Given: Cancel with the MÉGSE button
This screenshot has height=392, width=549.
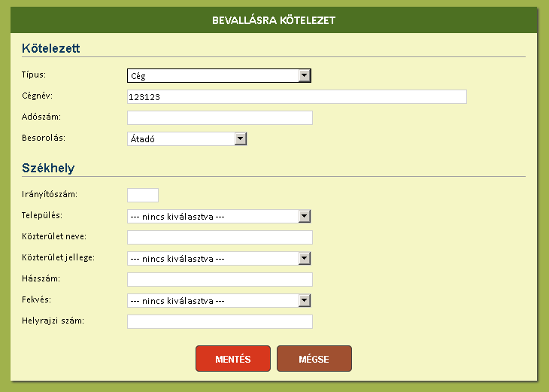Looking at the screenshot, I should (x=314, y=359).
